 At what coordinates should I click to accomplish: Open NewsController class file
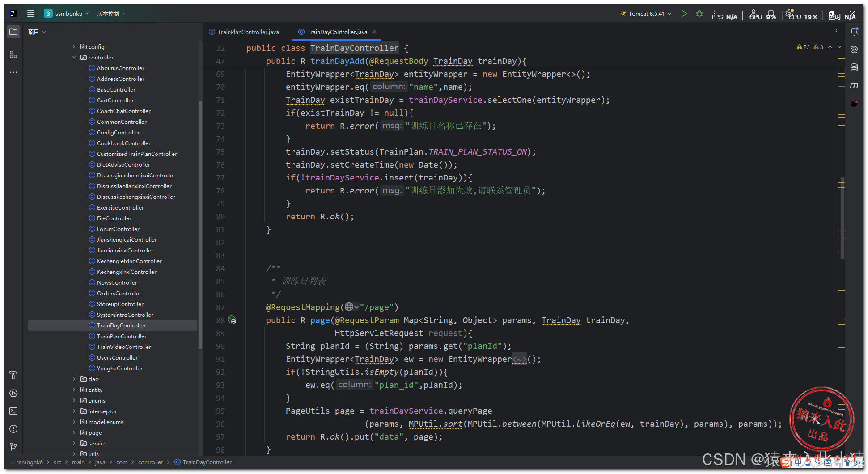coord(117,282)
